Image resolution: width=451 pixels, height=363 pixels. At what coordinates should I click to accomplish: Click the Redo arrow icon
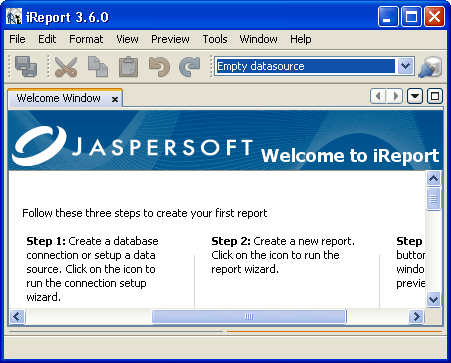(190, 67)
